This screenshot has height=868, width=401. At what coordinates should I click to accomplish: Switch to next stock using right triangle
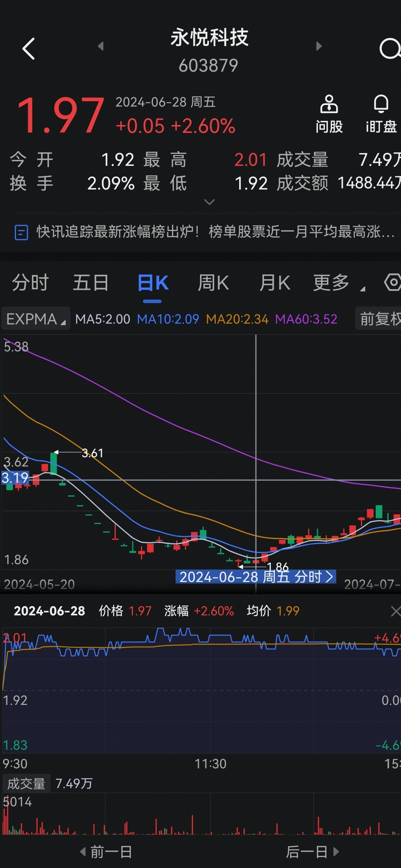coord(319,46)
